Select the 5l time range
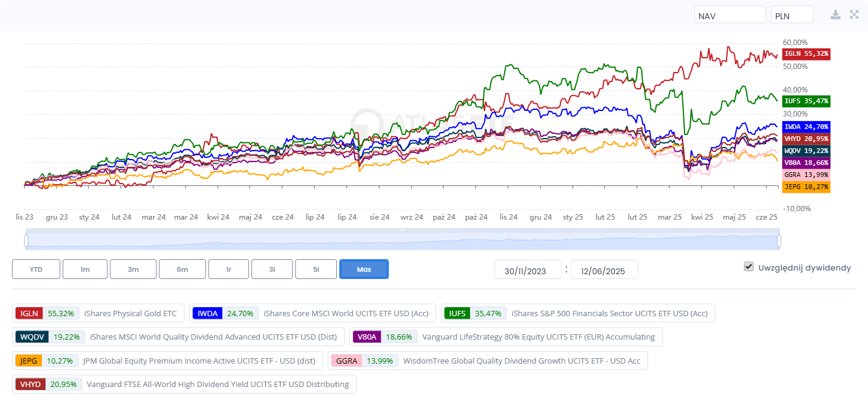The height and width of the screenshot is (408, 868). click(316, 269)
